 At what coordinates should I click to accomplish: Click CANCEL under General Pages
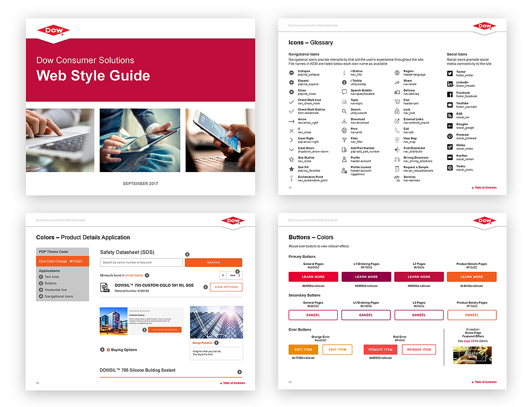(313, 315)
